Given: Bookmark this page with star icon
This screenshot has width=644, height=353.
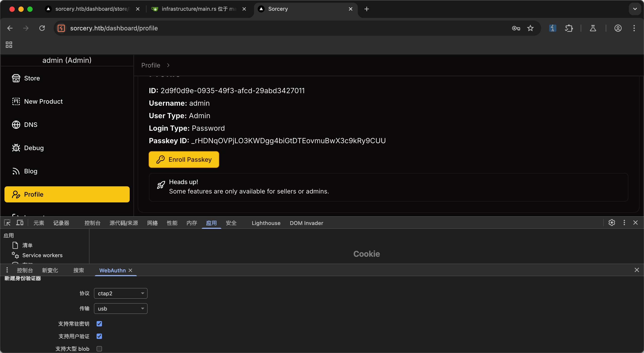Looking at the screenshot, I should click(x=530, y=28).
